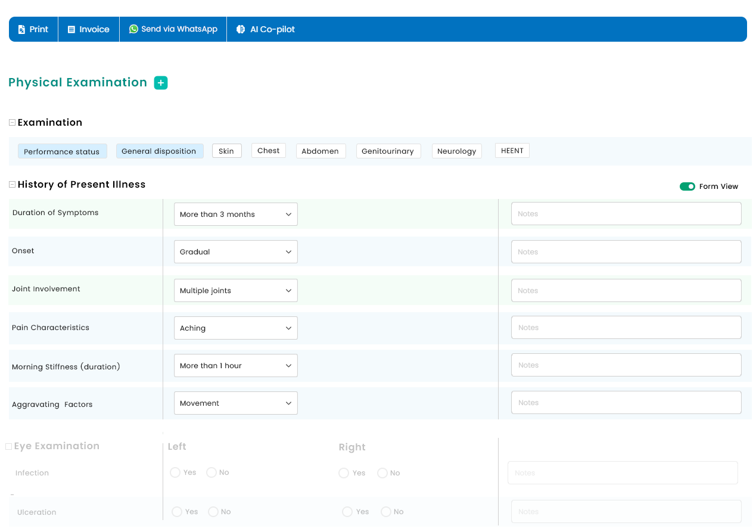This screenshot has width=756, height=532.
Task: Collapse History of Present Illness section
Action: [12, 185]
